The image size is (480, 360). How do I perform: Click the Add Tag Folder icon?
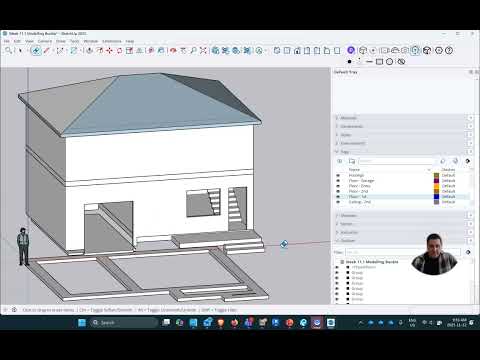[x=352, y=161]
